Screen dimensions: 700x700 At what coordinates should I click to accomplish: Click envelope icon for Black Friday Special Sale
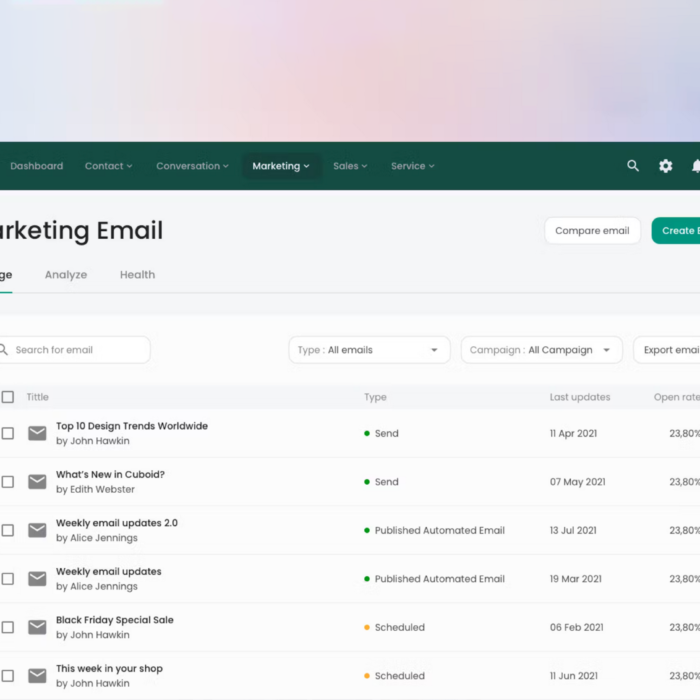point(37,627)
